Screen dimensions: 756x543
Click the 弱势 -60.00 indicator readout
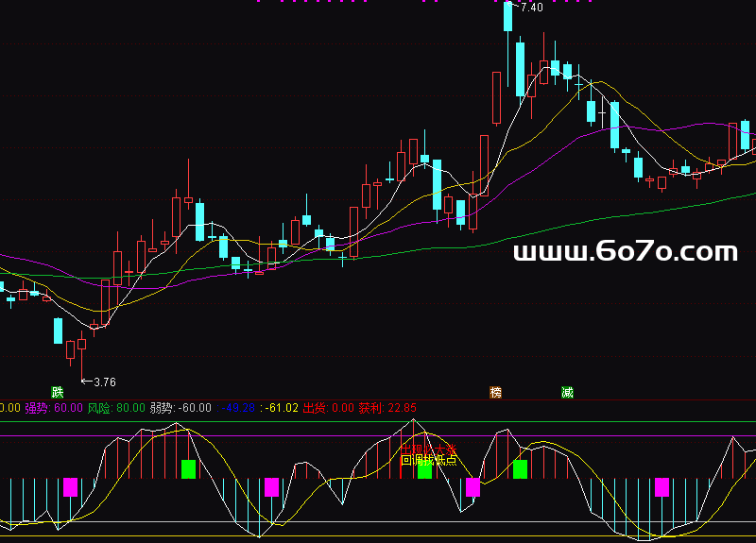[x=180, y=408]
